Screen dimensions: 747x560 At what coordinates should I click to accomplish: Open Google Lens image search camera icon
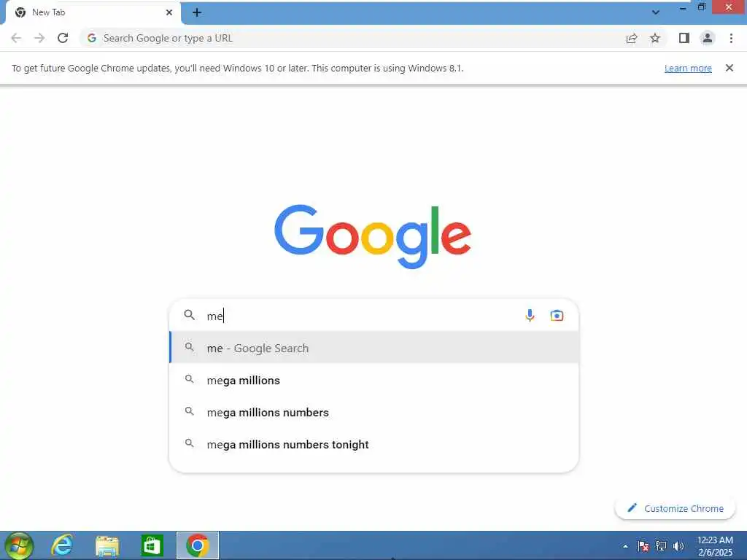click(557, 315)
